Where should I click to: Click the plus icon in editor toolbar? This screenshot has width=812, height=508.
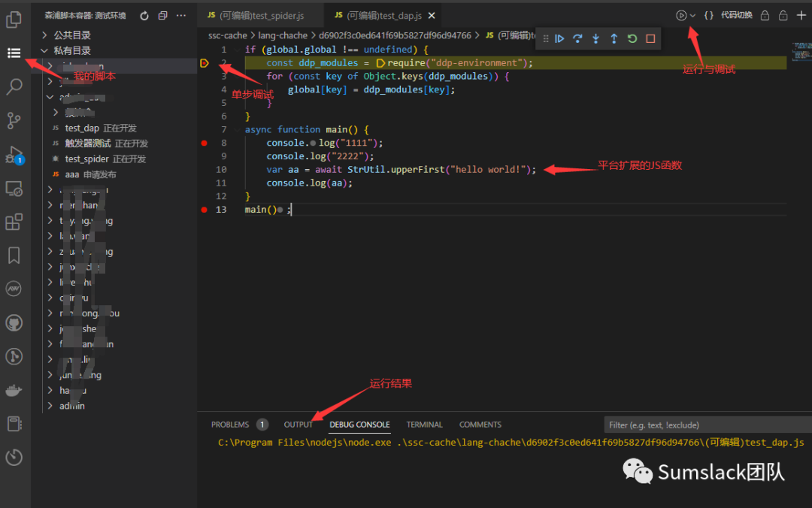click(801, 16)
